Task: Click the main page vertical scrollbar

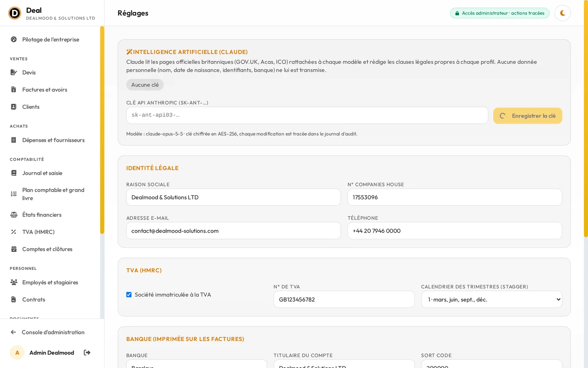Action: click(x=586, y=119)
